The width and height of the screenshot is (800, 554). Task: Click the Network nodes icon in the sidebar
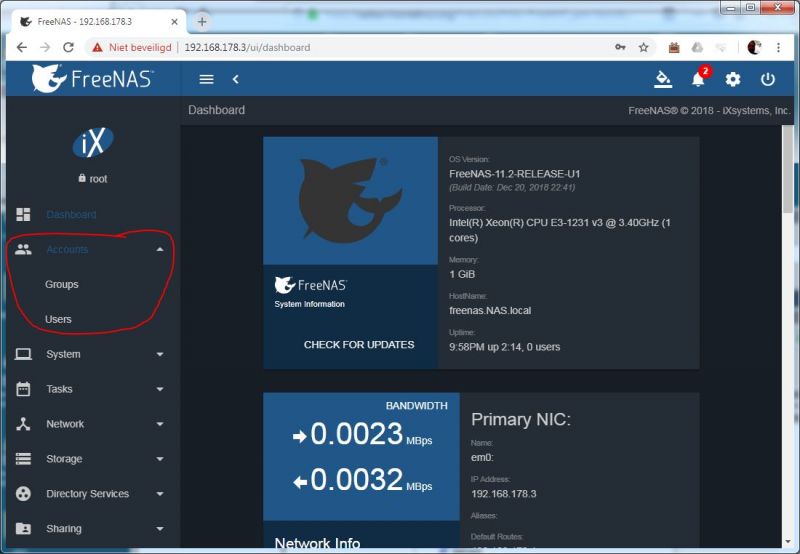(x=23, y=424)
